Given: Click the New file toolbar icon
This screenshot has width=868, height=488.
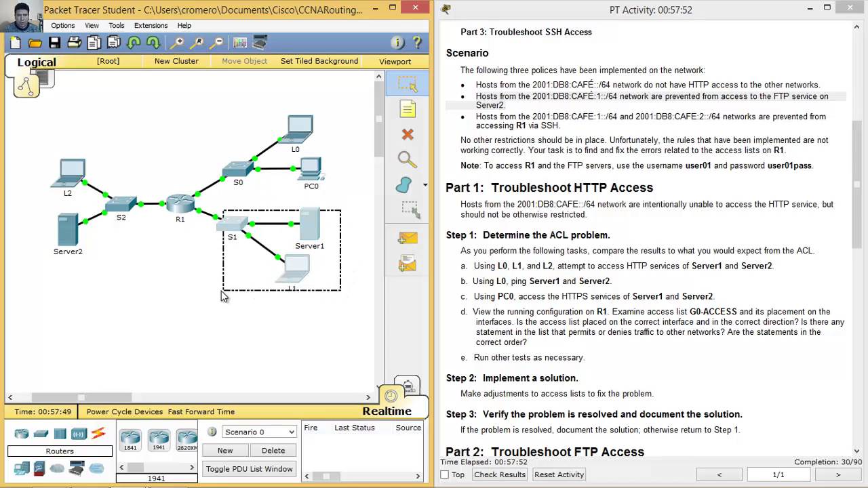Looking at the screenshot, I should (x=16, y=43).
